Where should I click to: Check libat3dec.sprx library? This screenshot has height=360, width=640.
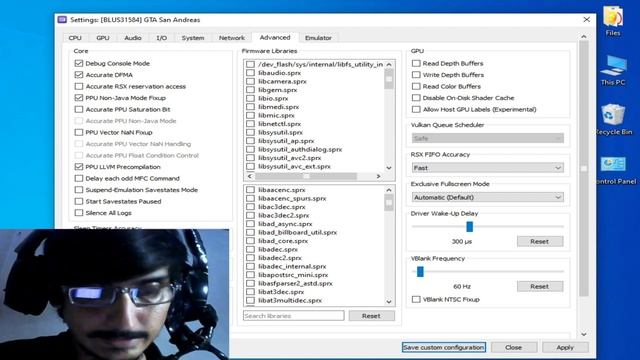(251, 292)
